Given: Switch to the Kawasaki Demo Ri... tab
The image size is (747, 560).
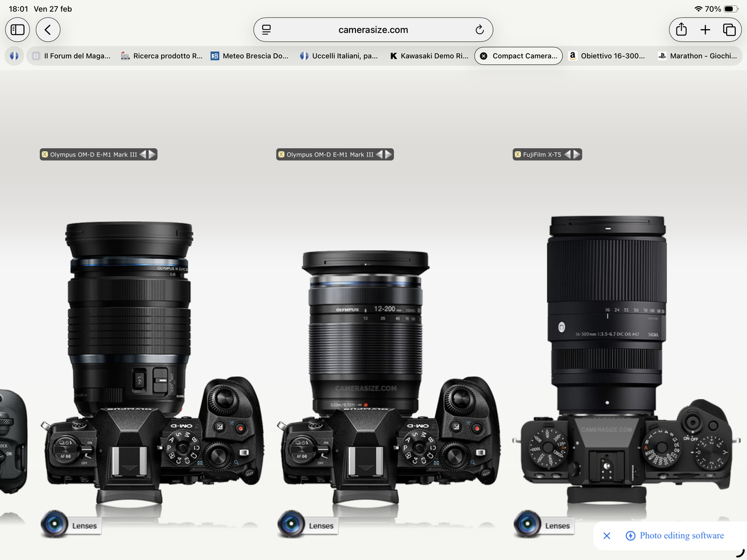Looking at the screenshot, I should point(429,56).
